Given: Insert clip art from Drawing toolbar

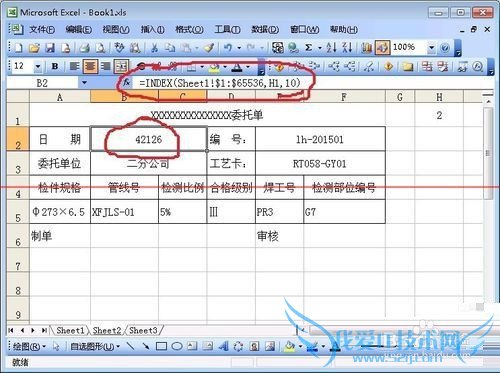Looking at the screenshot, I should [x=254, y=346].
